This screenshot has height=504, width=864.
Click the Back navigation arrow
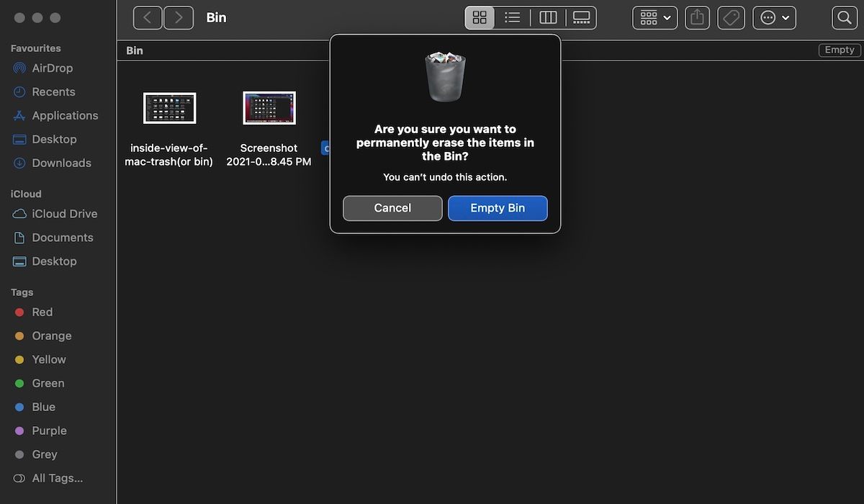pos(148,17)
